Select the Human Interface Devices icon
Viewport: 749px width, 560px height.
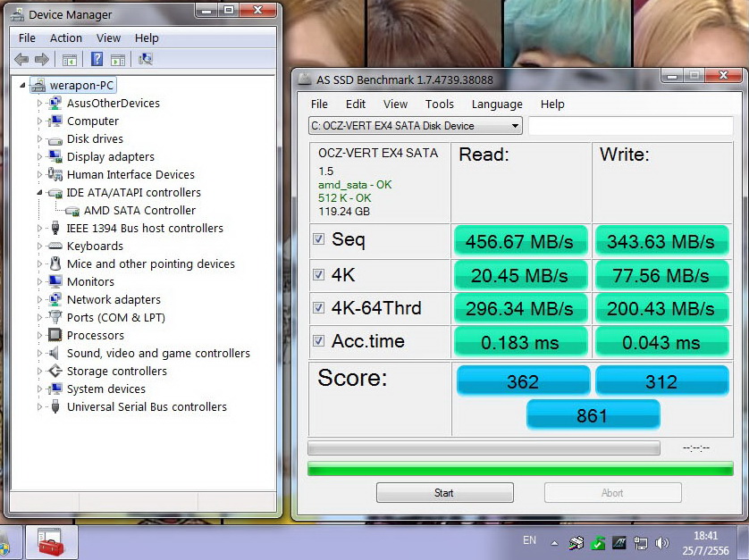[x=55, y=174]
